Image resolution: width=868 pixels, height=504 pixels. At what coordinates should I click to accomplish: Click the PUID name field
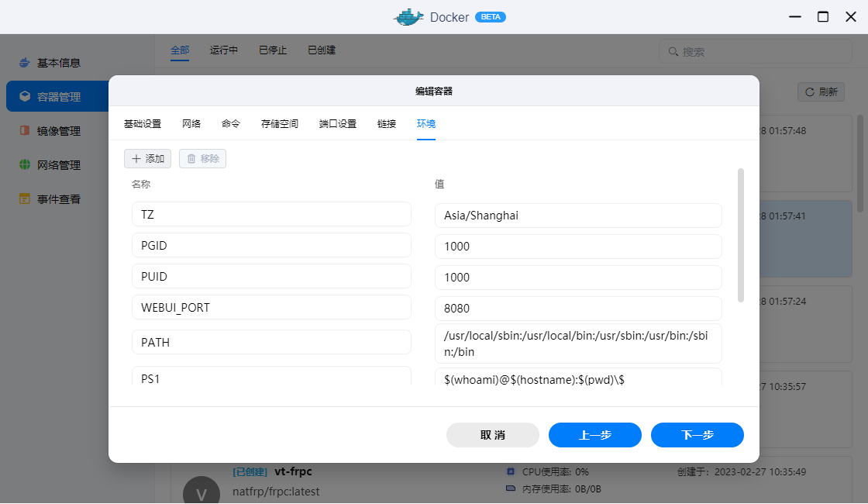(271, 276)
